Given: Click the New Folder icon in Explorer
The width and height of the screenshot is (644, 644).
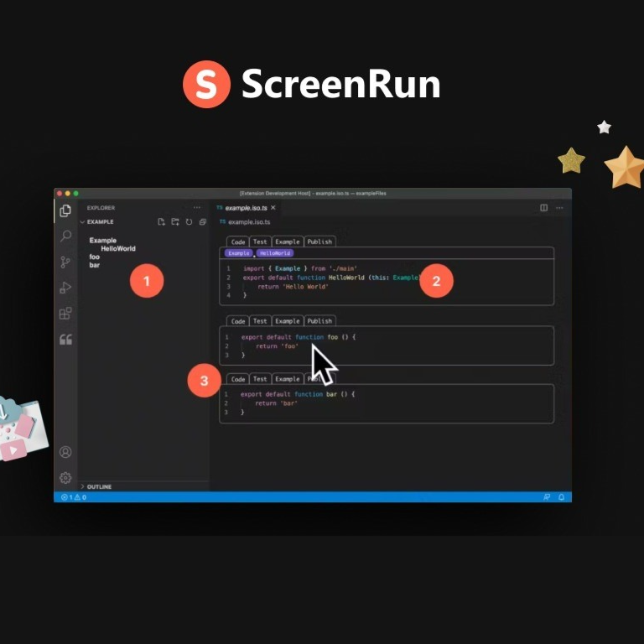Looking at the screenshot, I should pyautogui.click(x=175, y=221).
